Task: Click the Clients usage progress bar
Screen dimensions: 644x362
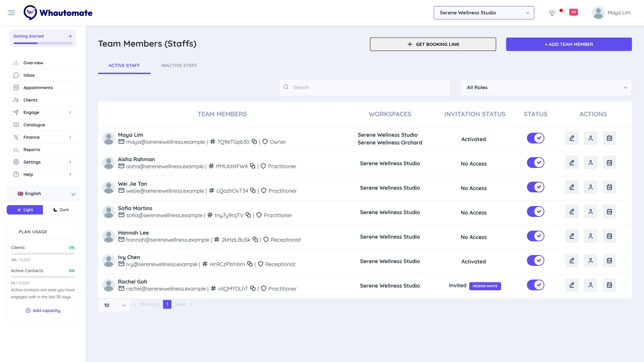Action: point(43,254)
